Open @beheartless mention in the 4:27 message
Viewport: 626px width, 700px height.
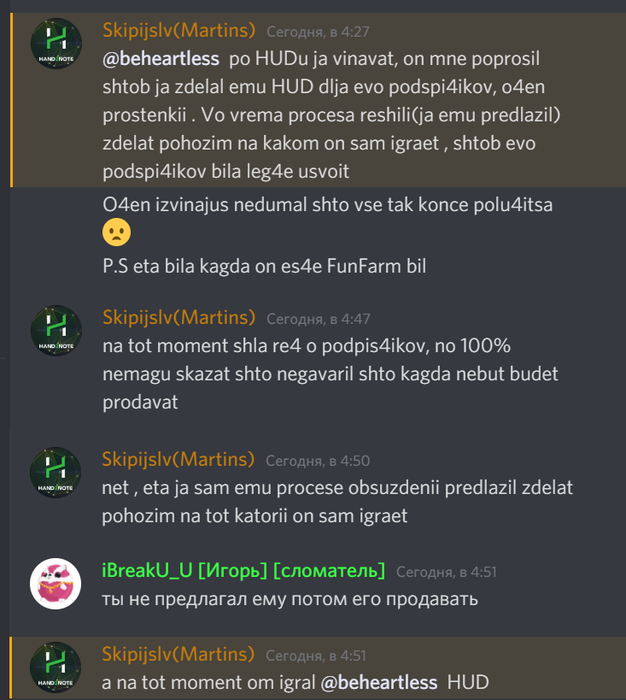tap(161, 59)
